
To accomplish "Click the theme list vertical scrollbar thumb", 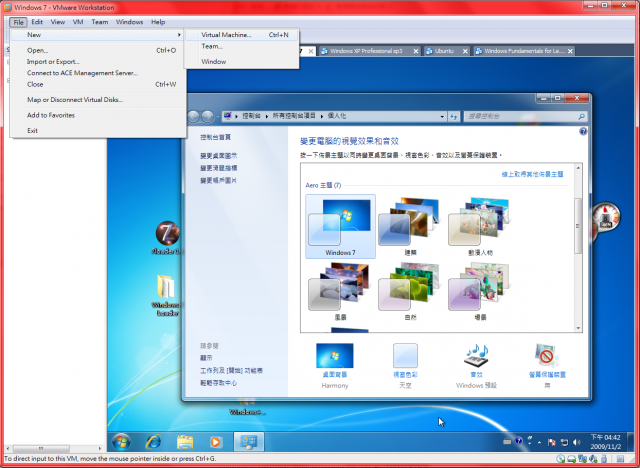I will pyautogui.click(x=578, y=226).
